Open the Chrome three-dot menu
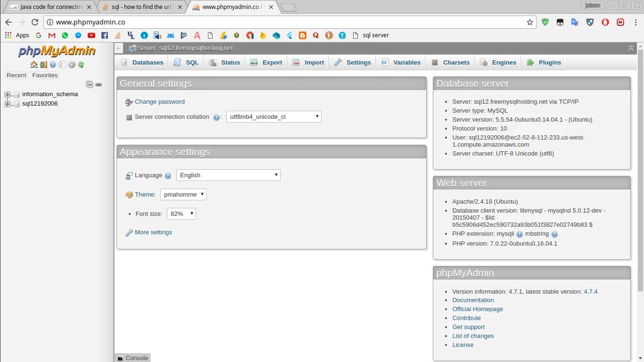The image size is (644, 362). pyautogui.click(x=636, y=22)
